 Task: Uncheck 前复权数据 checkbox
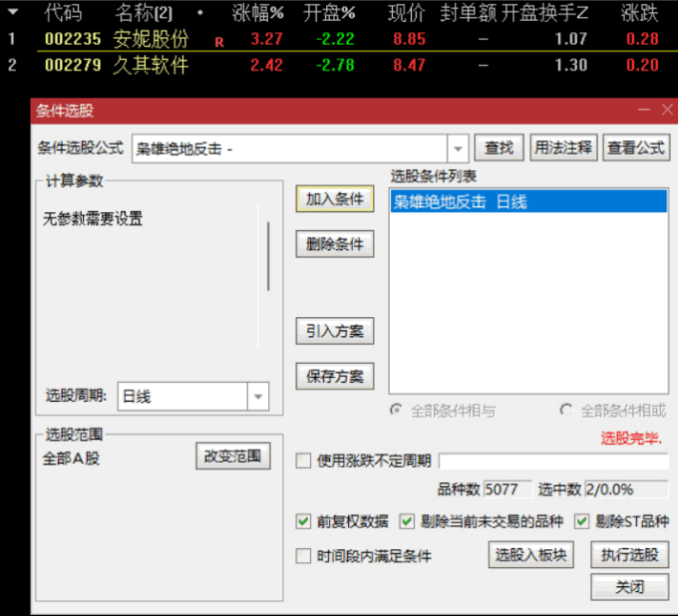tap(303, 521)
